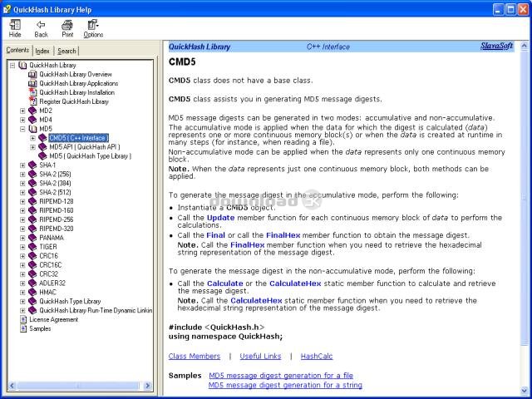Select the RIPEMD-320 tree item
Image resolution: width=532 pixels, height=399 pixels.
[57, 229]
